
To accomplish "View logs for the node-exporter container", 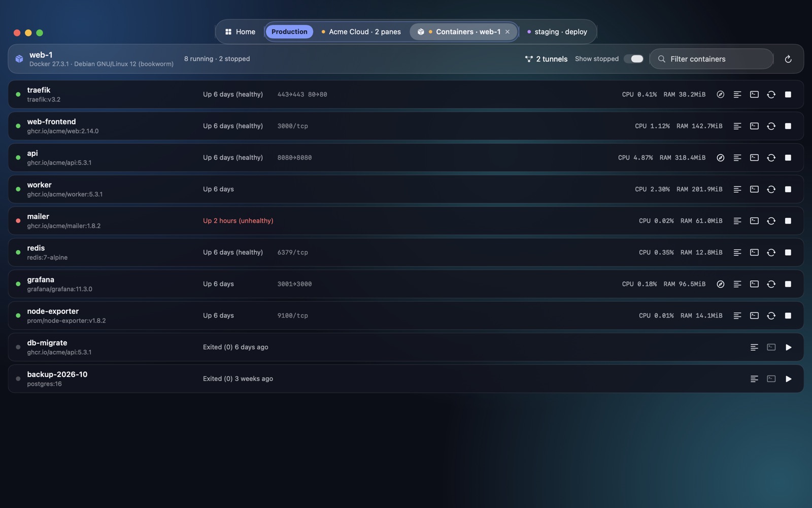I will click(737, 315).
